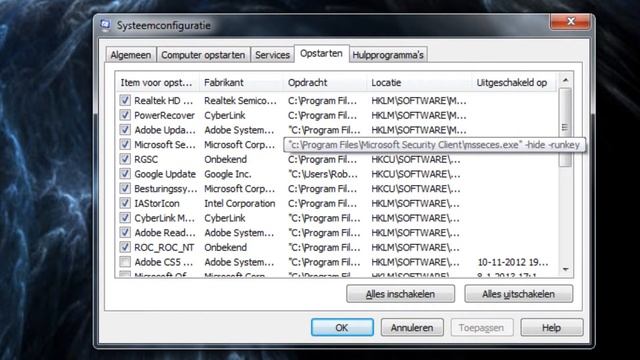
Task: Close the Systeemconfiguratie window
Action: 570,22
